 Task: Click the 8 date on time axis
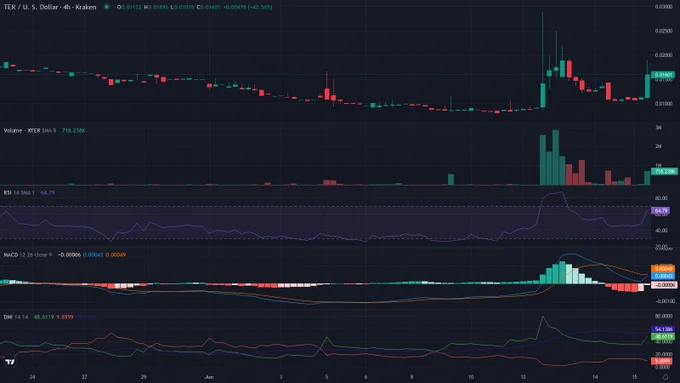[x=412, y=377]
